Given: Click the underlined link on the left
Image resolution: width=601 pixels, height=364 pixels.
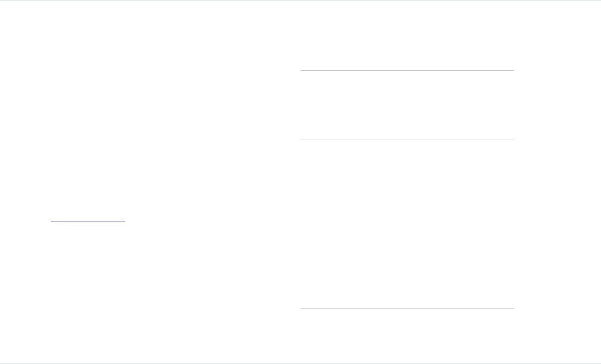Looking at the screenshot, I should click(88, 221).
